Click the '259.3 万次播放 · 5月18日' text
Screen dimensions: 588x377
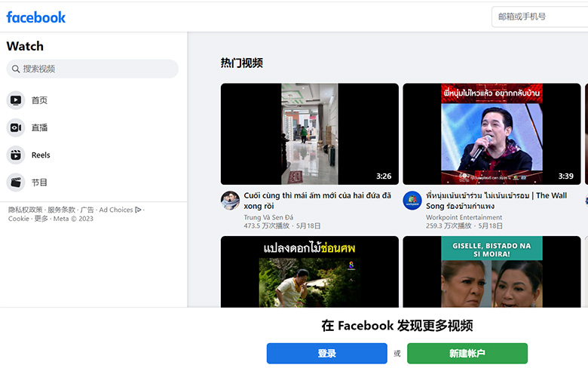[464, 226]
